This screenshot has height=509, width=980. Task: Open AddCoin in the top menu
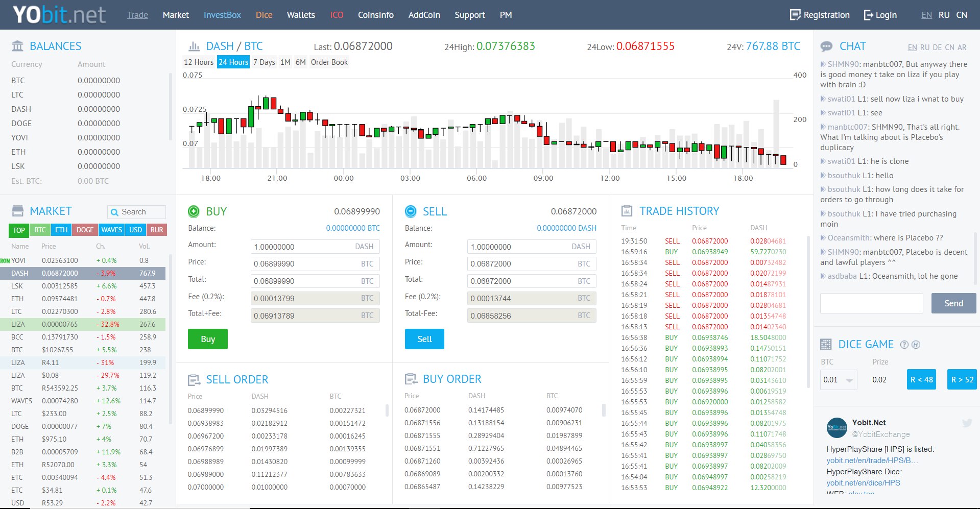[424, 15]
